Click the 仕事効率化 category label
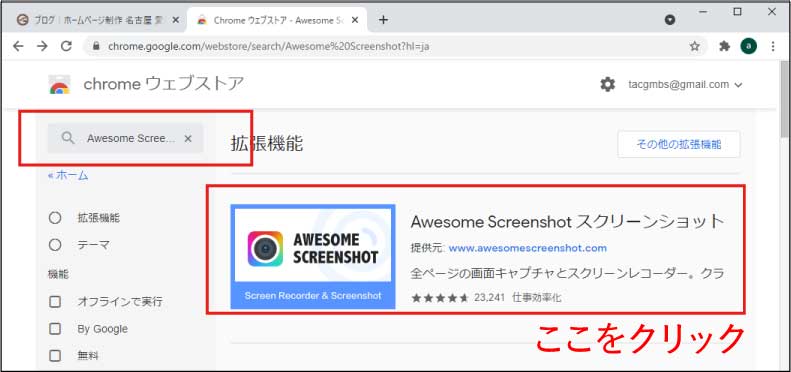The width and height of the screenshot is (791, 372). point(536,298)
